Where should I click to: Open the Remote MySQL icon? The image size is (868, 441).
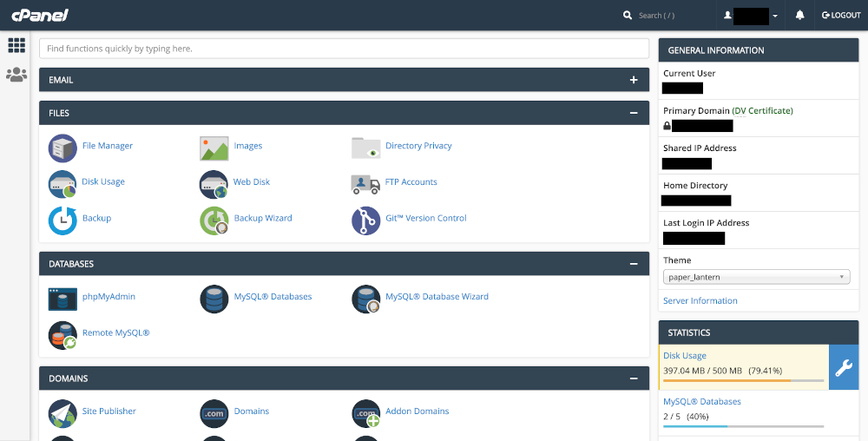tap(62, 335)
